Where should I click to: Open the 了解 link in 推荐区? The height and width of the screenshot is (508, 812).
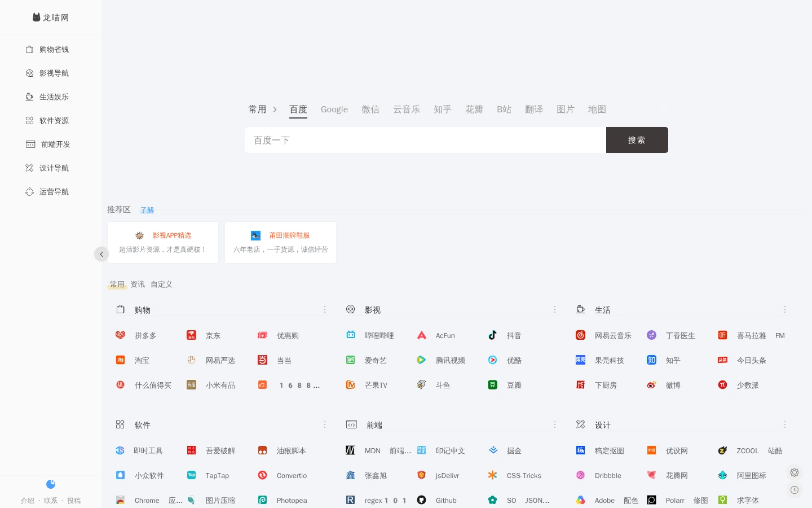pyautogui.click(x=147, y=210)
